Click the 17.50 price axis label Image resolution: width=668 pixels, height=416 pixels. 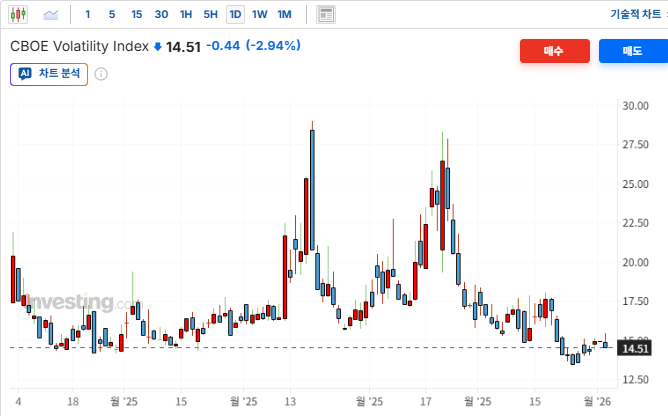[x=635, y=301]
